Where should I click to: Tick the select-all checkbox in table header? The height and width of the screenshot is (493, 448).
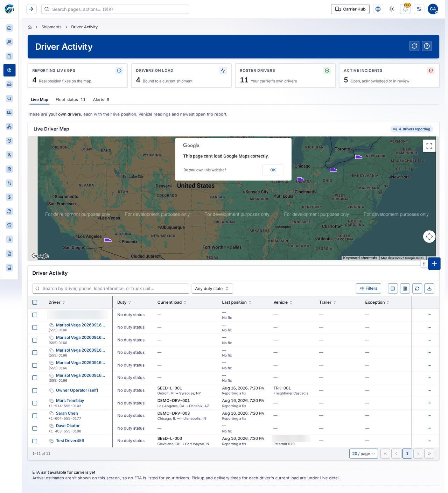pyautogui.click(x=35, y=302)
